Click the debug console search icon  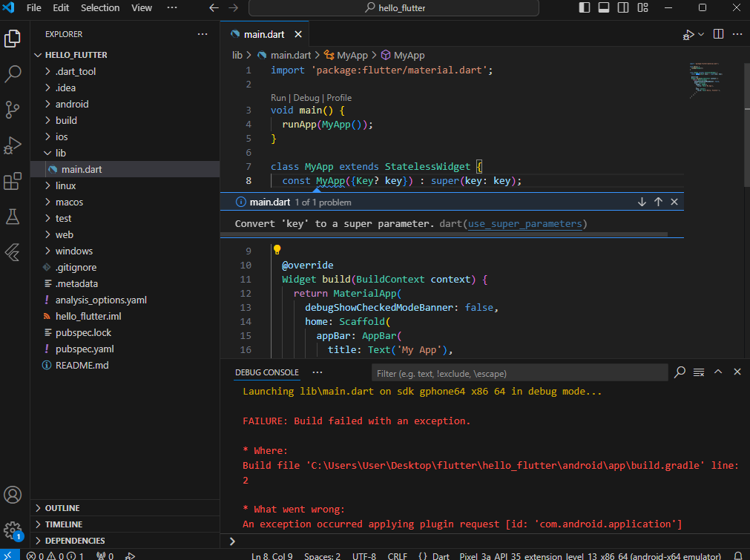click(x=680, y=372)
